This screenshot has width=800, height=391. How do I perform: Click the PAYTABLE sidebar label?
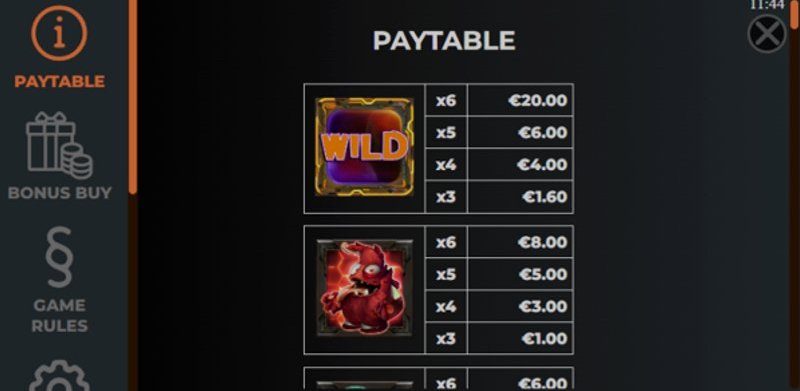60,82
